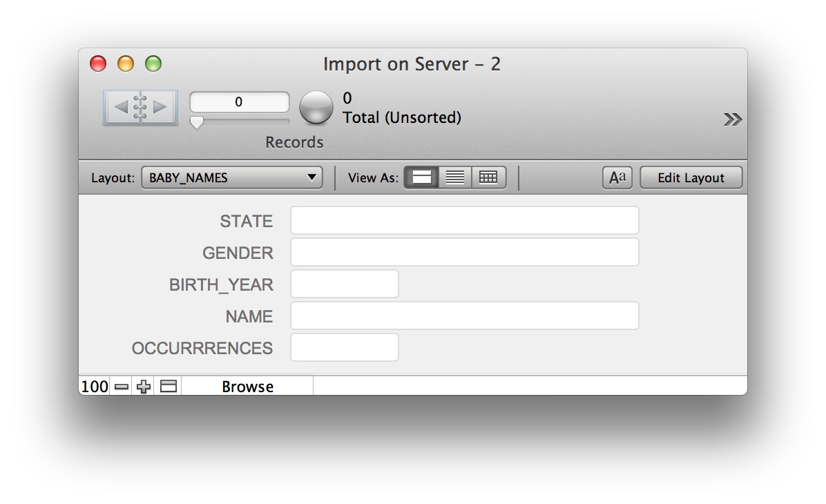The height and width of the screenshot is (504, 826).
Task: Open the BABY_NAMES layout dropdown
Action: pyautogui.click(x=232, y=177)
